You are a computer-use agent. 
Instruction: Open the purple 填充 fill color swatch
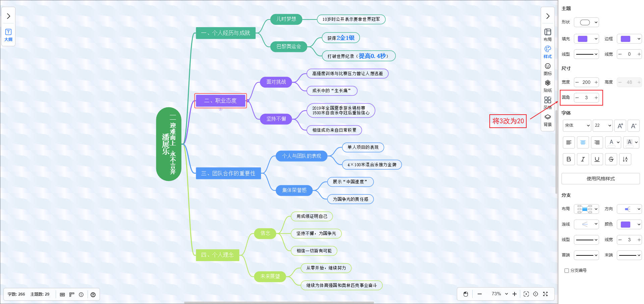pos(586,39)
